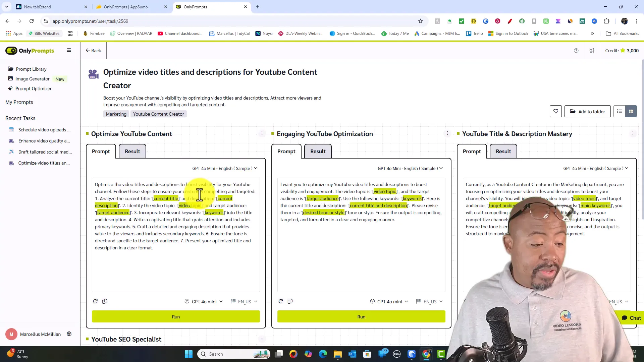Open Trello bookmark

(474, 34)
